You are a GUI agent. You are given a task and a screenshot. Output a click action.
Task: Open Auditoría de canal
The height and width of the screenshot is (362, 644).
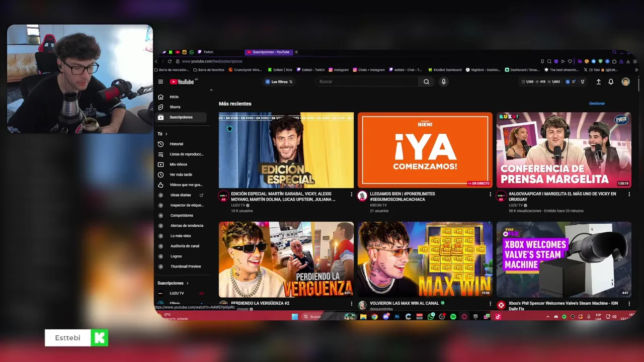[181, 246]
